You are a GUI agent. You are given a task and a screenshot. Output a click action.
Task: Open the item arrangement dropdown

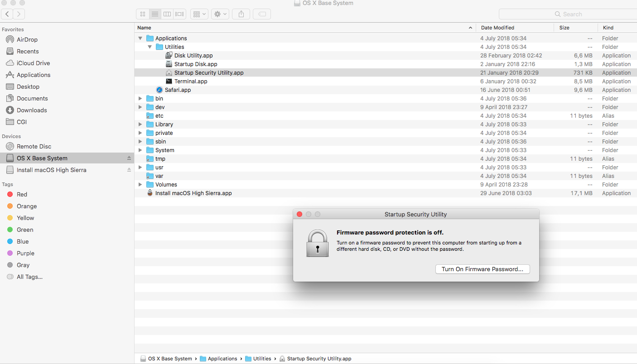(199, 14)
